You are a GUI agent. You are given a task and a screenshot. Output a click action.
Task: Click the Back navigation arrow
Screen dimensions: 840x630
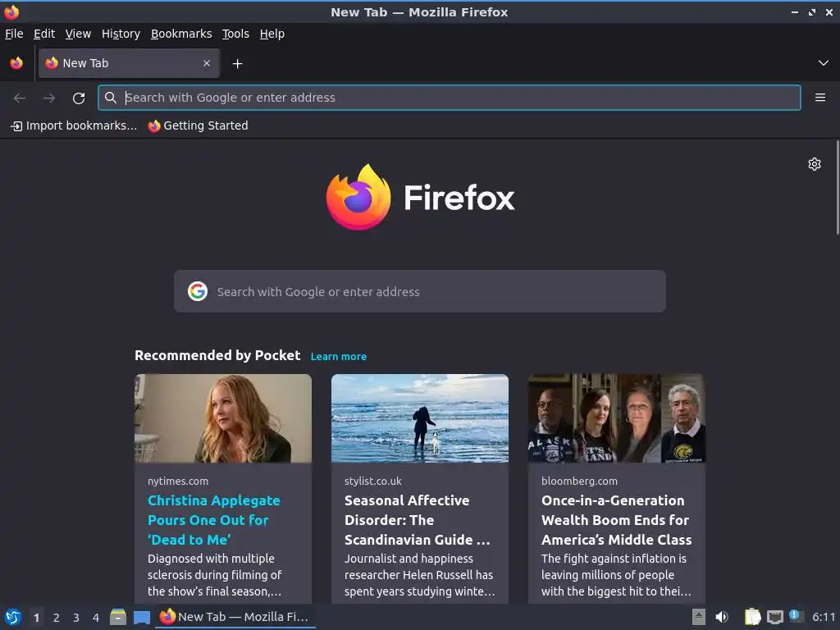click(x=20, y=98)
